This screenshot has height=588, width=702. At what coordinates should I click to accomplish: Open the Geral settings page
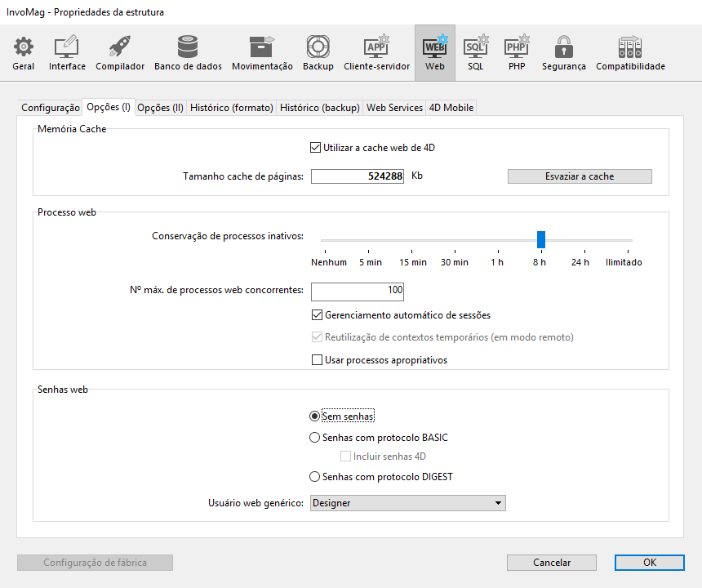pos(24,53)
